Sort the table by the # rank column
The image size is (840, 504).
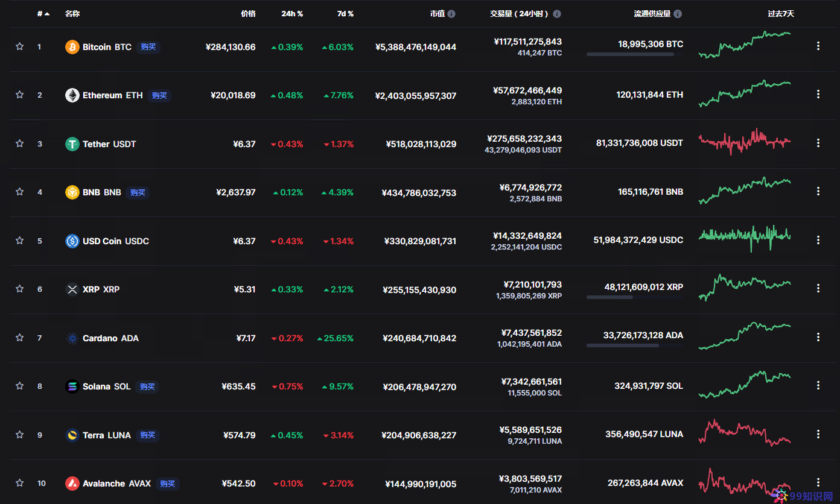pos(43,14)
